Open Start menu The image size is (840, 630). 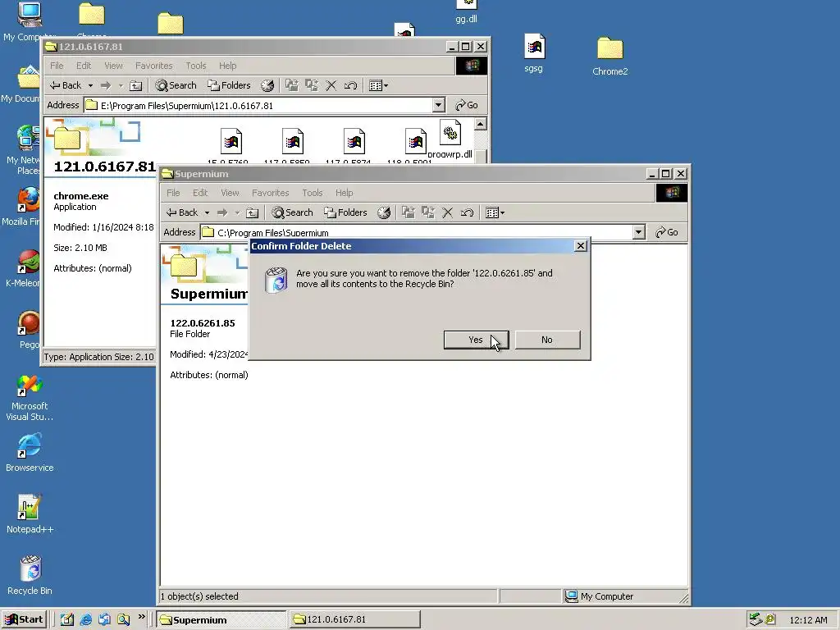24,620
